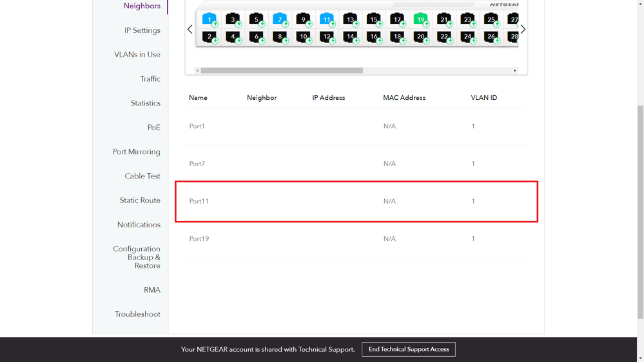The image size is (644, 362).
Task: Show previous ports with left chevron
Action: tap(190, 29)
